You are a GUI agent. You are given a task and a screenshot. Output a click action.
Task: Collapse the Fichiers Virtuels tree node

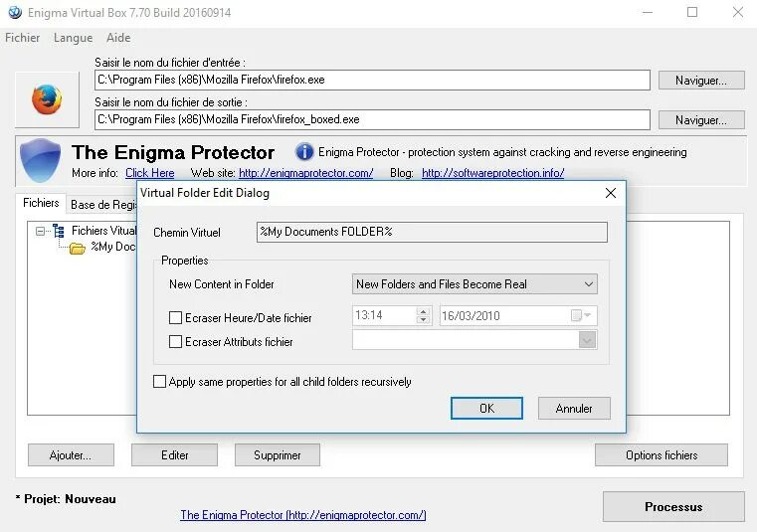click(x=40, y=232)
